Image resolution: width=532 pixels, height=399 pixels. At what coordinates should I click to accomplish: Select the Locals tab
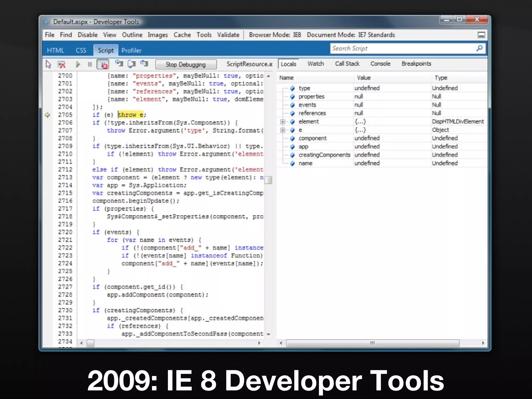[x=288, y=64]
